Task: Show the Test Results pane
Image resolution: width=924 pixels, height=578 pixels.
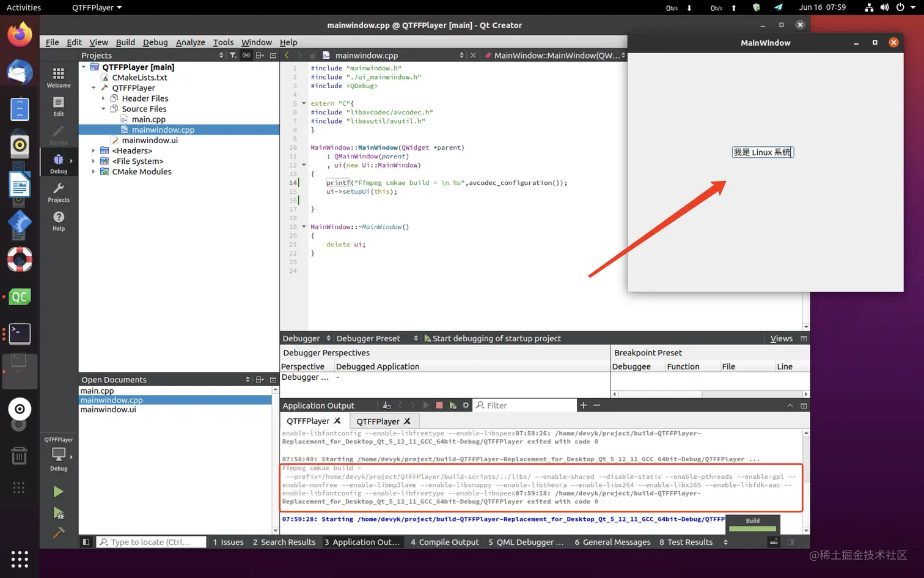Action: click(686, 542)
